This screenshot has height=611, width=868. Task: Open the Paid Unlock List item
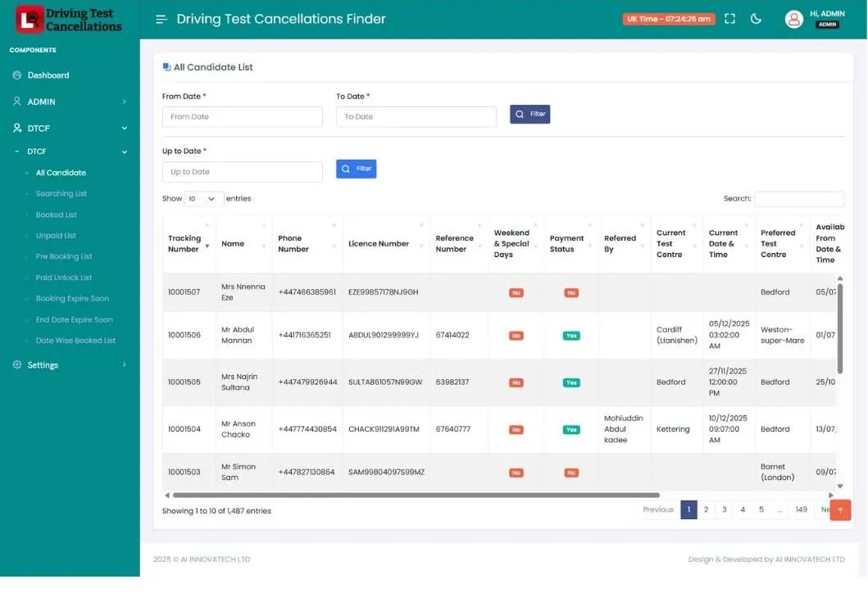[64, 278]
